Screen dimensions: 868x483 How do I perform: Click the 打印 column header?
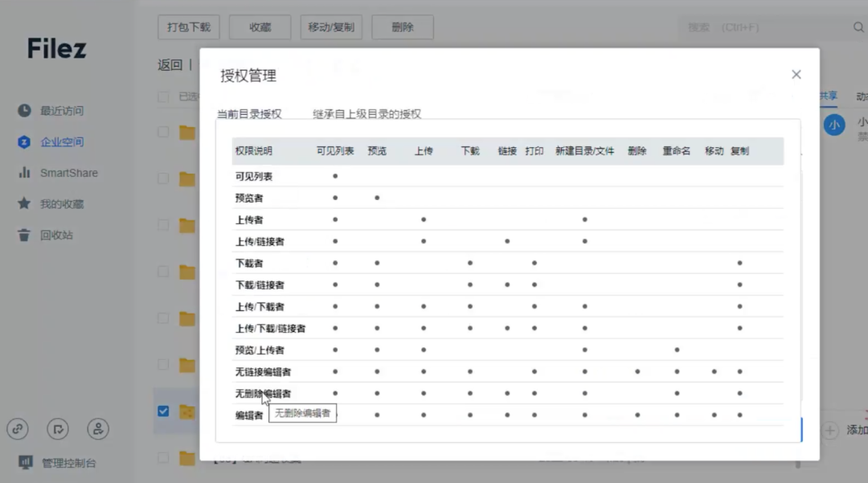534,151
